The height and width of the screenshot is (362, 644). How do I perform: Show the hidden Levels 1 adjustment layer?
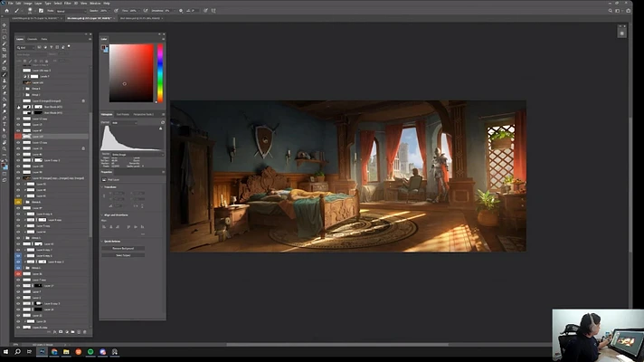pyautogui.click(x=18, y=76)
